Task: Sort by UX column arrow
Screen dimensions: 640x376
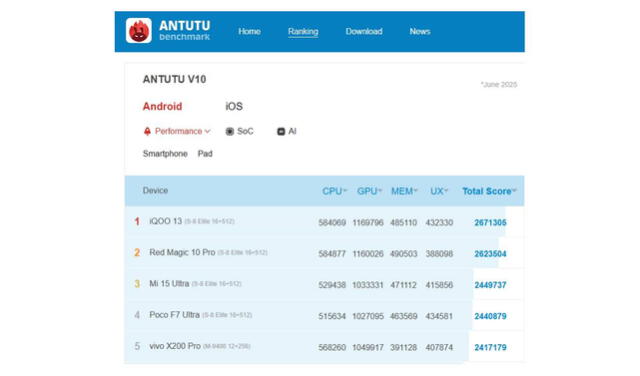Action: (x=446, y=191)
